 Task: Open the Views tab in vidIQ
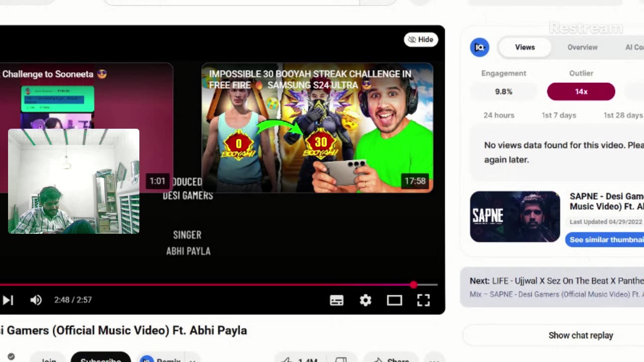[x=525, y=47]
